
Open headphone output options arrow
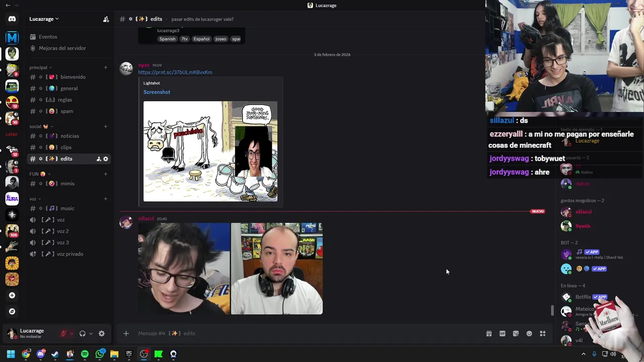click(x=91, y=333)
